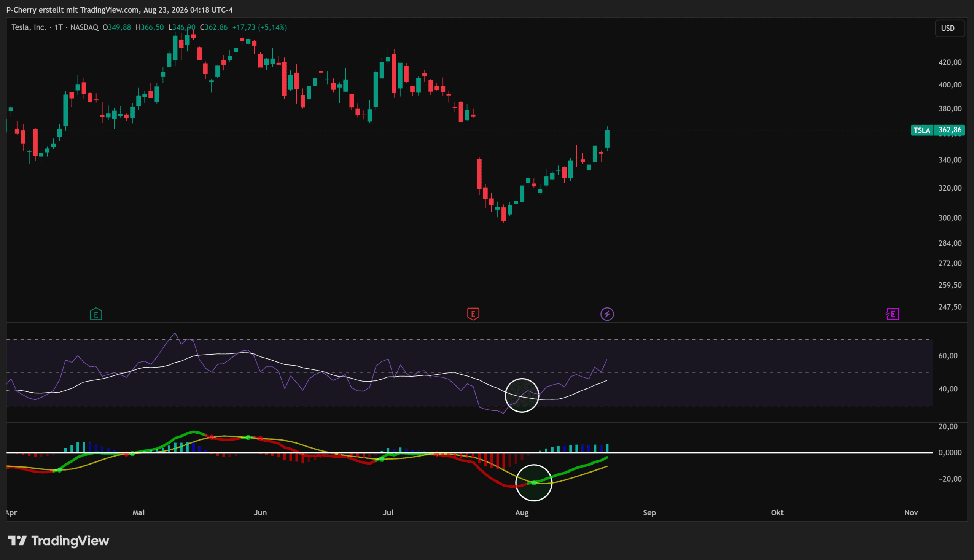Click the high value H366,50
This screenshot has height=560, width=974.
(x=150, y=27)
